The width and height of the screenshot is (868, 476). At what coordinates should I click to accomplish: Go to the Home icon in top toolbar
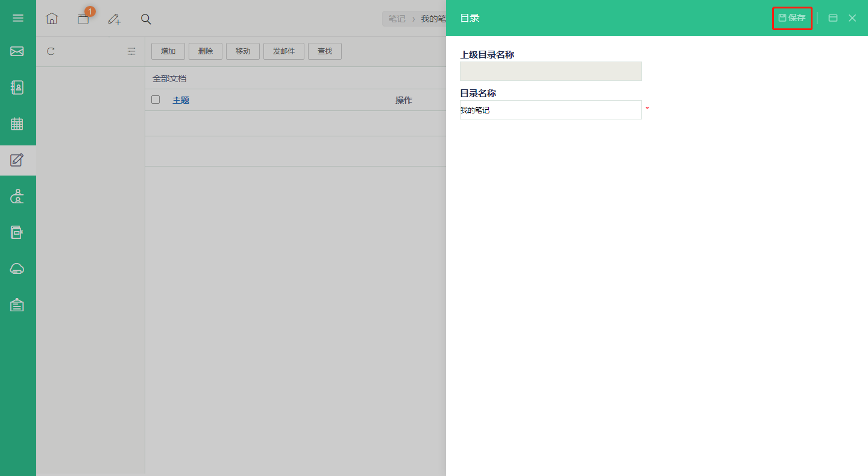click(52, 19)
